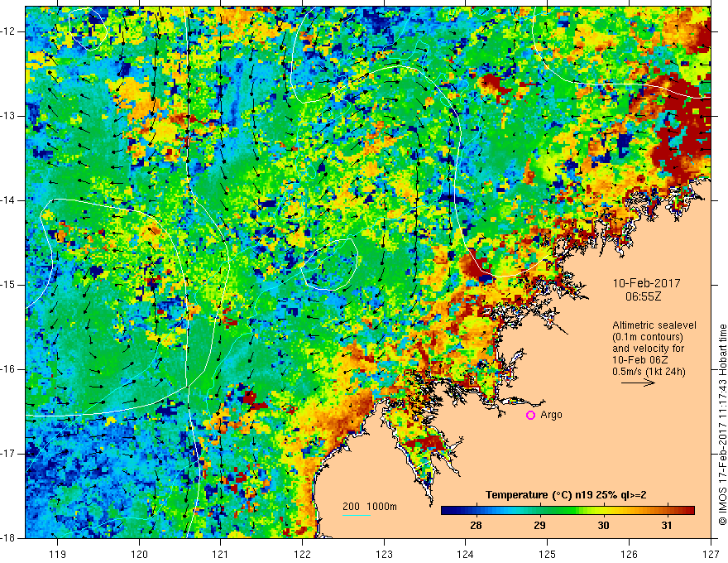Click the '0.5m/s (1kt 24h)' scale text
The image size is (728, 563).
pyautogui.click(x=649, y=372)
